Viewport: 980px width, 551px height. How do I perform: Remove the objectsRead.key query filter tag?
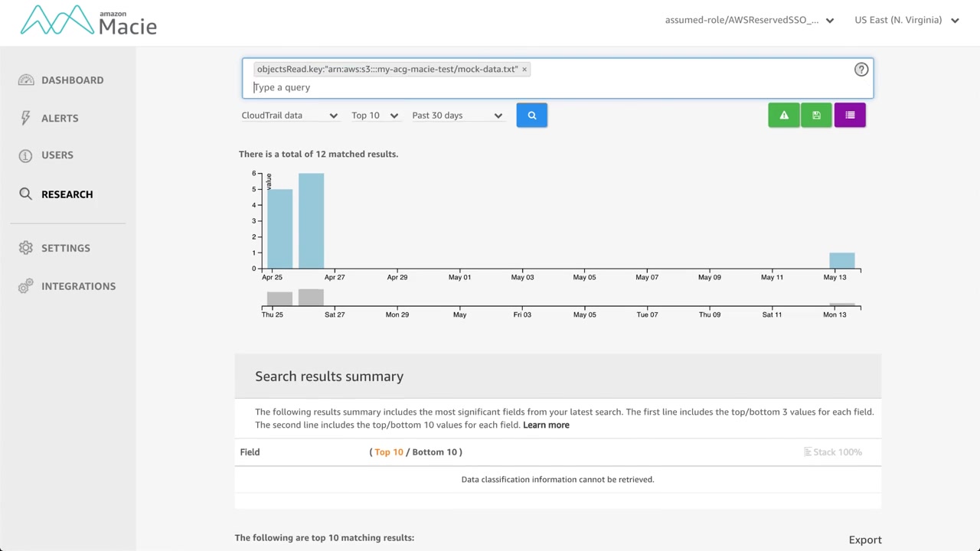(x=524, y=70)
